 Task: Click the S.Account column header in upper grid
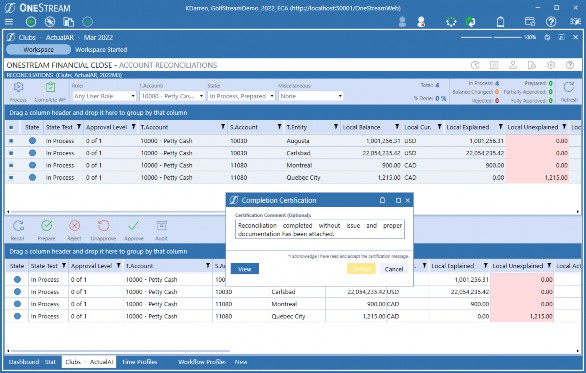tap(244, 127)
